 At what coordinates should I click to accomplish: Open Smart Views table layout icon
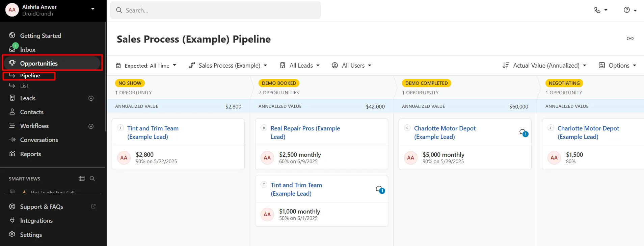pyautogui.click(x=81, y=178)
